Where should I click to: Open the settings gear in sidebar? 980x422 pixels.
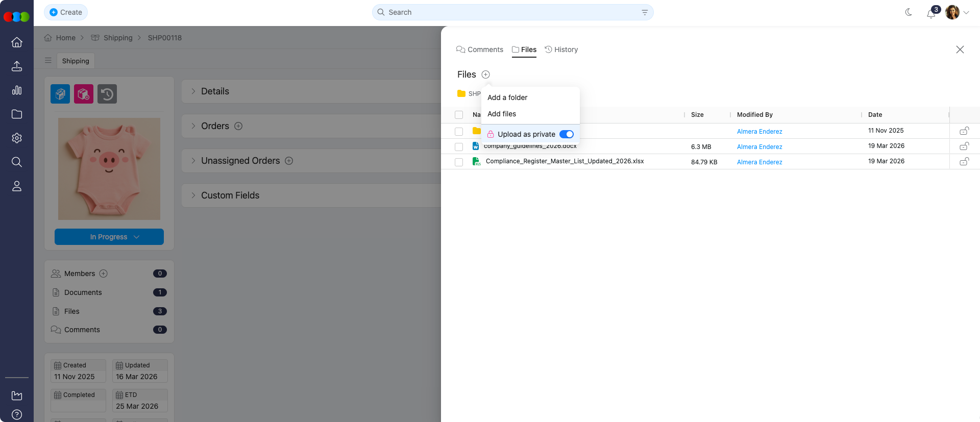(x=17, y=138)
